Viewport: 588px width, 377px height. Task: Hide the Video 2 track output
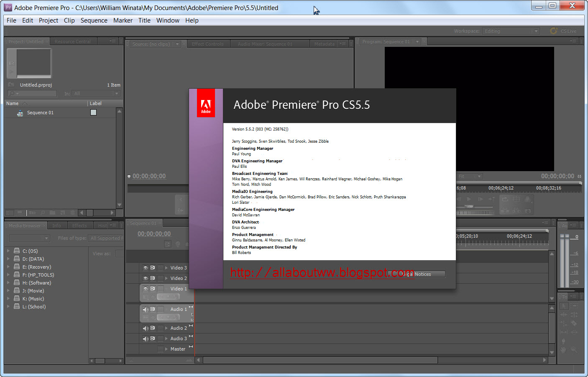click(x=146, y=278)
